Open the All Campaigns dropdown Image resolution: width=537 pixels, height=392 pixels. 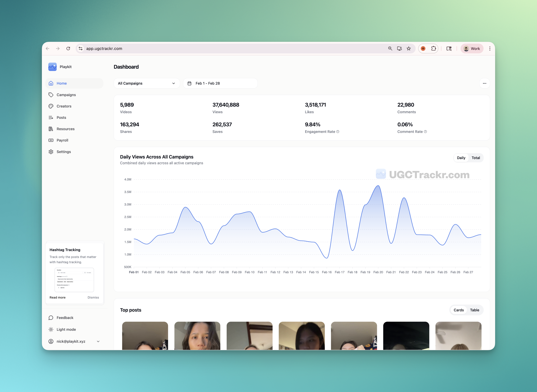[x=146, y=83]
